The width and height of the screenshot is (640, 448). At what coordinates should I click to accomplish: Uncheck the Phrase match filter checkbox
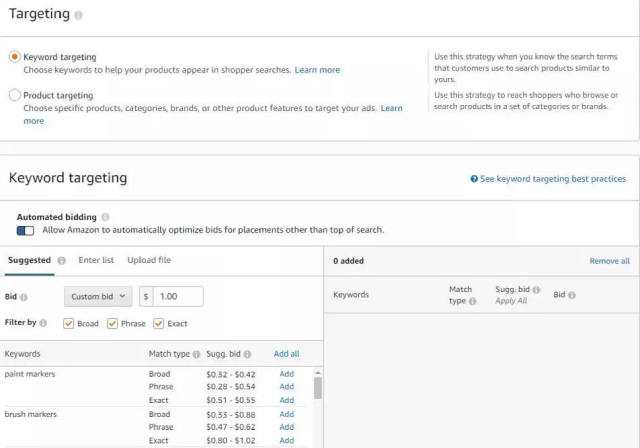pos(112,323)
